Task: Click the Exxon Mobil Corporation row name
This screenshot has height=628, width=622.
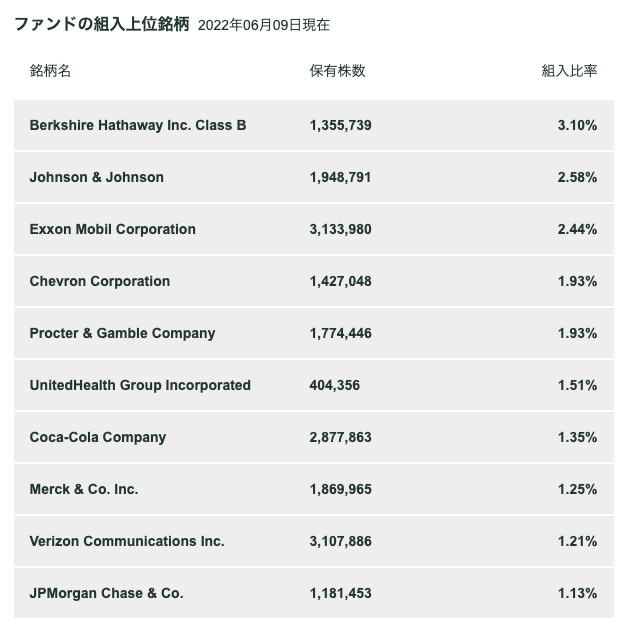Action: 113,229
